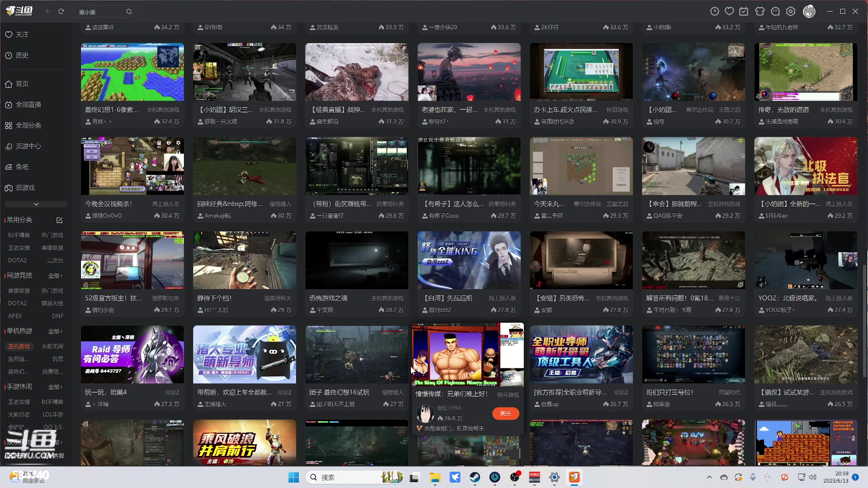Click the search magnifier icon in search box
This screenshot has width=868, height=488.
coord(129,12)
